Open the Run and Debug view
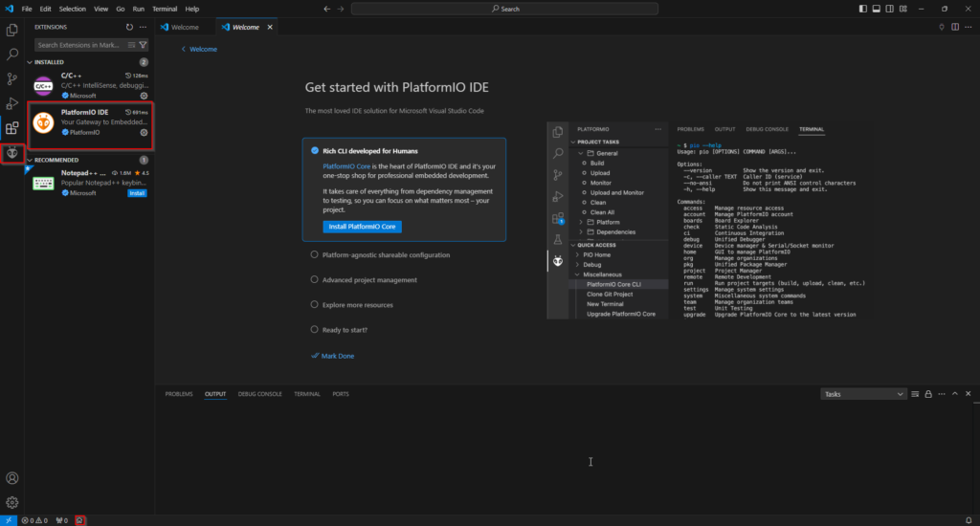 click(x=11, y=103)
